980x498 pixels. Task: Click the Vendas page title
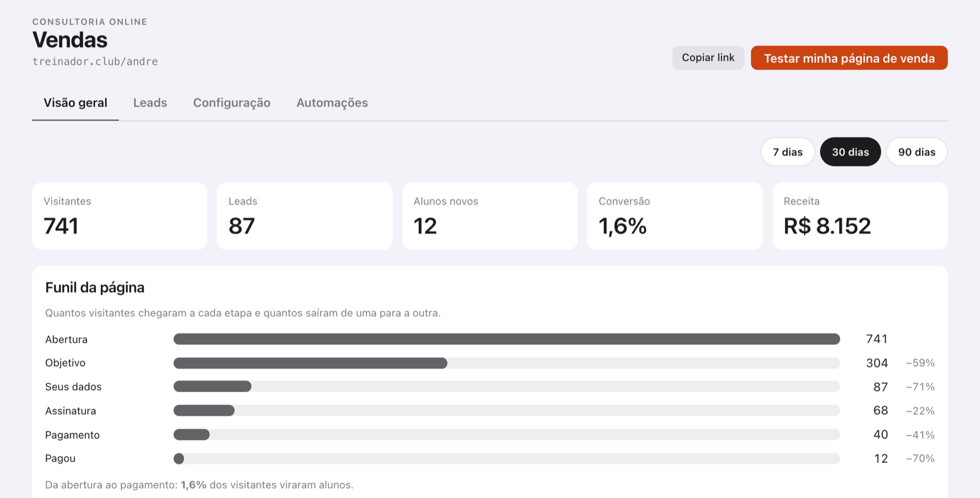pos(70,40)
